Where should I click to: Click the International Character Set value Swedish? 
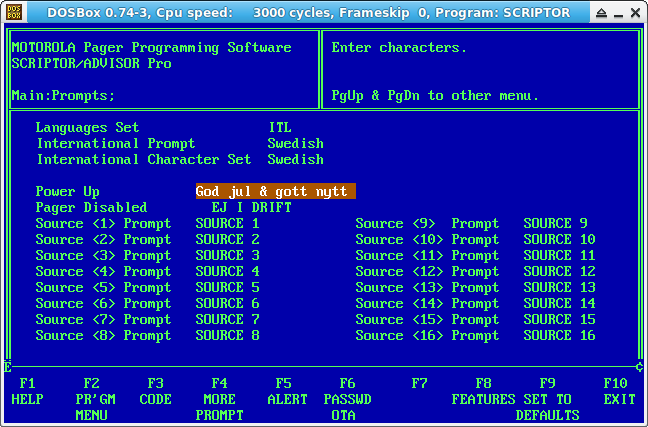pos(295,160)
